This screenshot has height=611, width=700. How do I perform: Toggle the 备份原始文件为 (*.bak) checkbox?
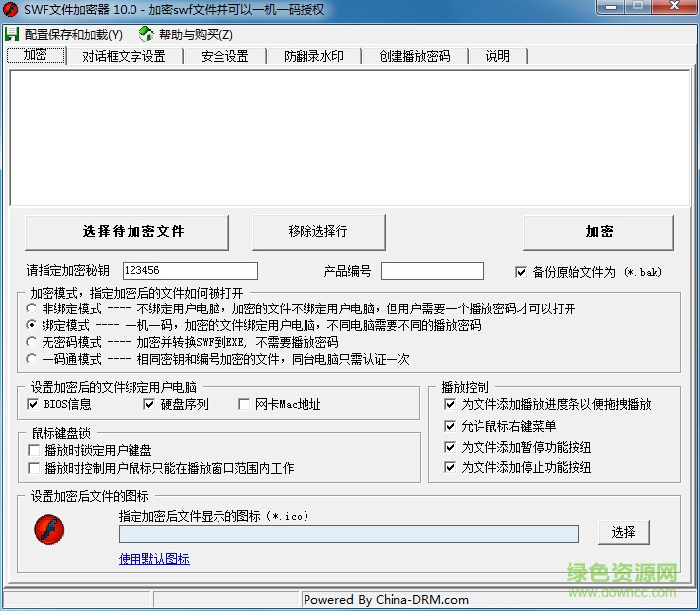point(521,272)
